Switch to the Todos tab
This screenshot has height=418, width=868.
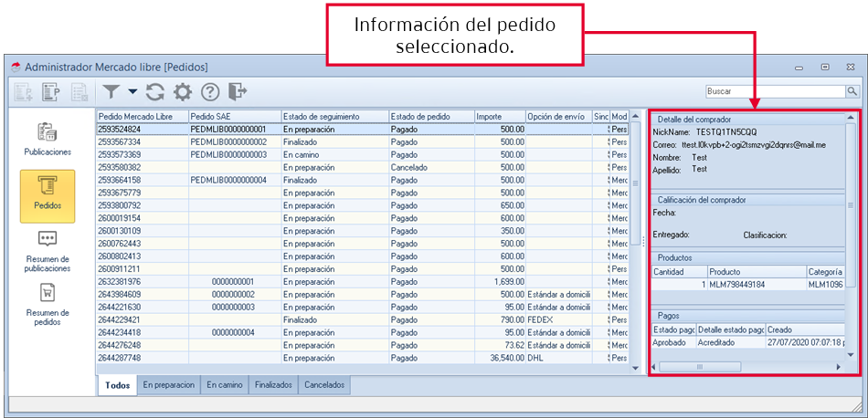(x=117, y=385)
